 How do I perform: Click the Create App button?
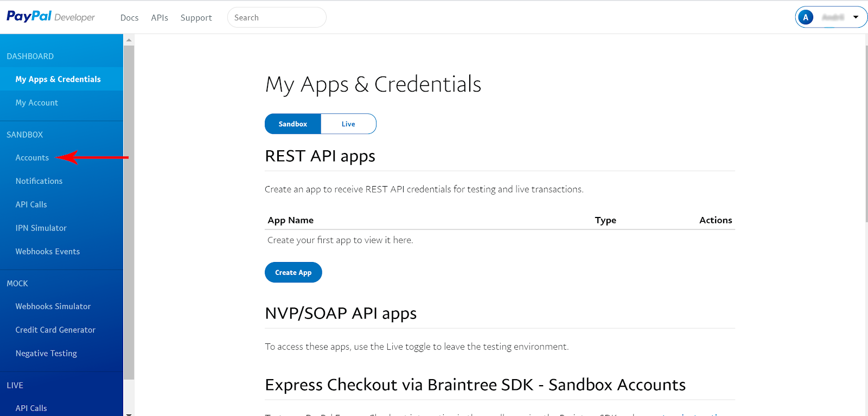tap(293, 272)
